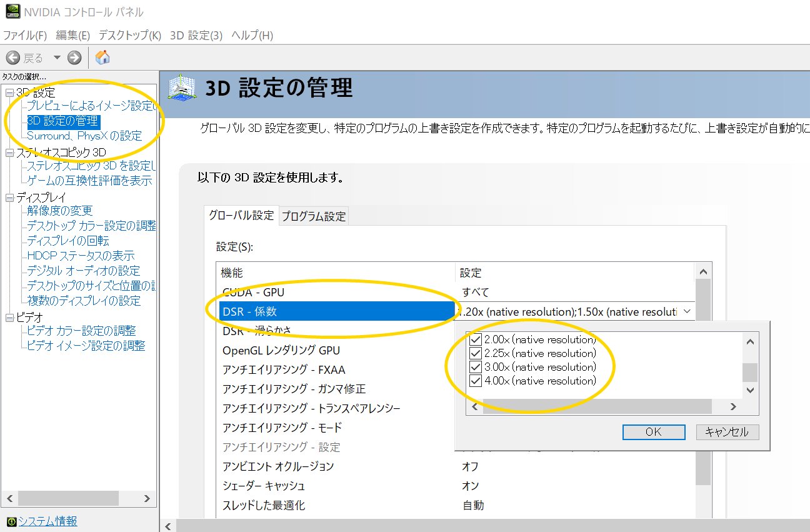
Task: Open 複数のディスプレイの設定 tree item
Action: [84, 301]
